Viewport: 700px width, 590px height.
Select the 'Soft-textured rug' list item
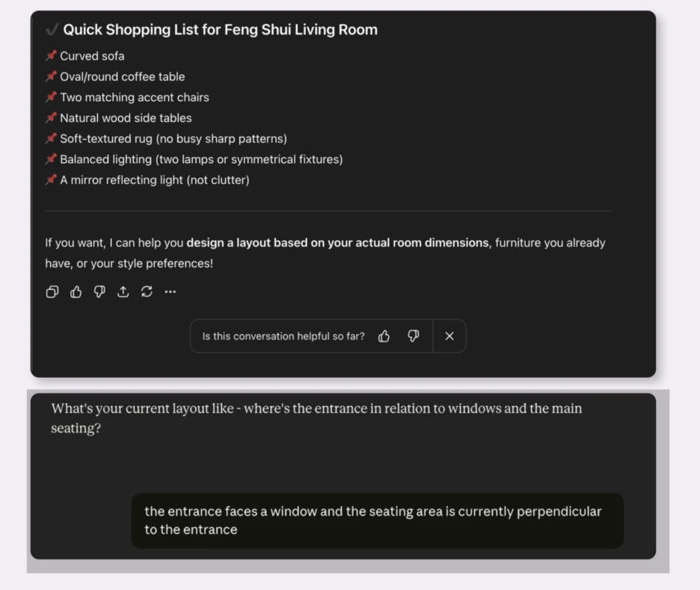tap(174, 139)
